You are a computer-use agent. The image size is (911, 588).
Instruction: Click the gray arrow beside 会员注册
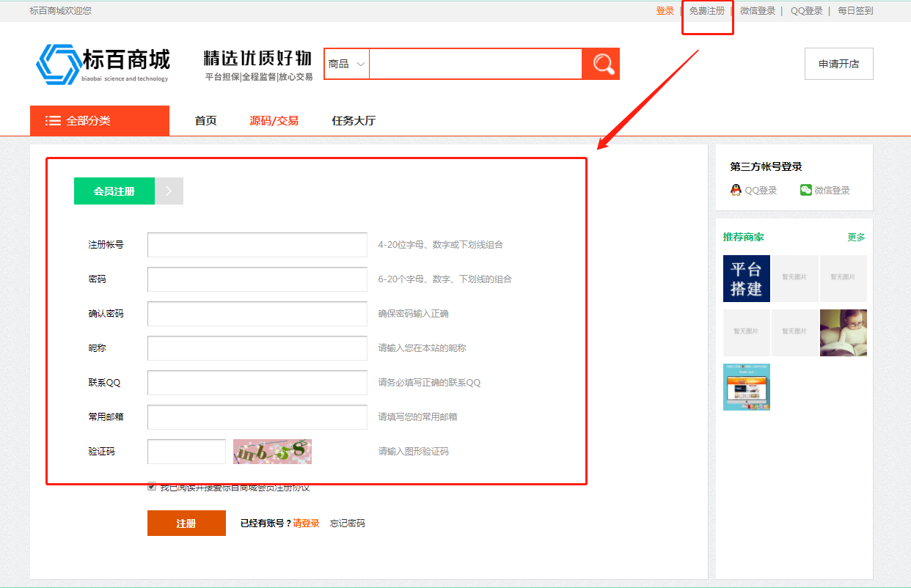pyautogui.click(x=169, y=191)
